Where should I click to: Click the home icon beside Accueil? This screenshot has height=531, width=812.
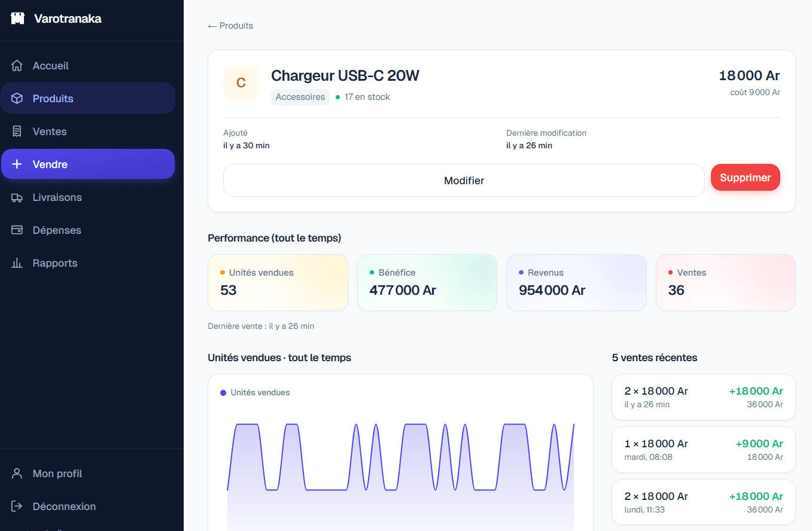[x=17, y=66]
